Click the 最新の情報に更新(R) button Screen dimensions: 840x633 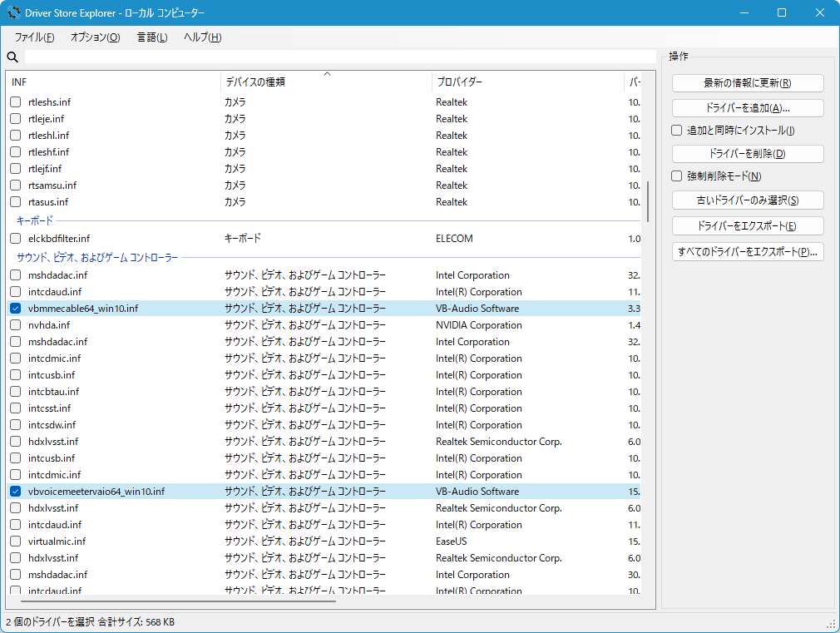pos(748,83)
